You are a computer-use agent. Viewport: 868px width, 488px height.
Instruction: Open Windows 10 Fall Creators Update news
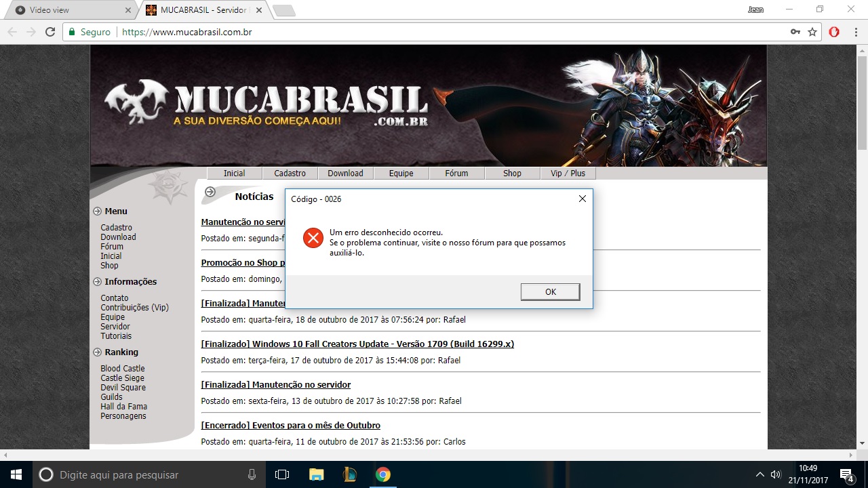tap(357, 344)
